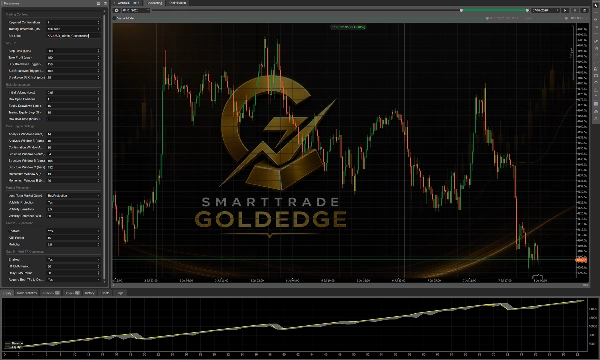
Task: Click the backtest period end slider handle
Action: click(527, 10)
